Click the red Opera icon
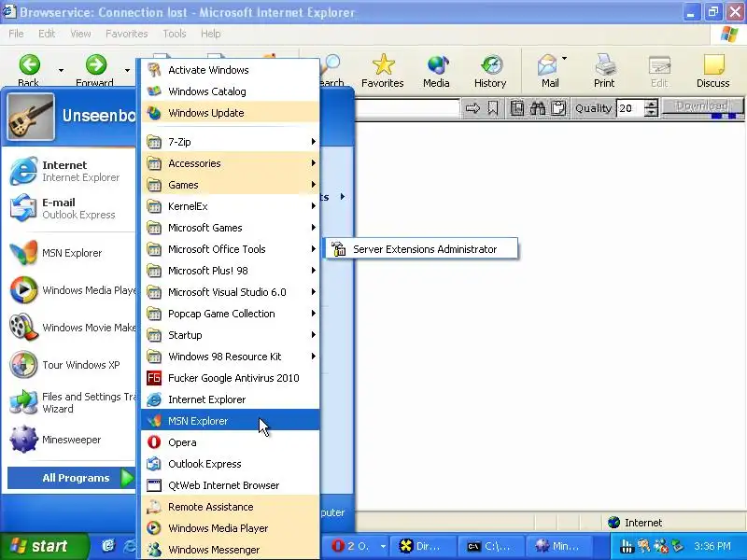Image resolution: width=747 pixels, height=560 pixels. 154,442
